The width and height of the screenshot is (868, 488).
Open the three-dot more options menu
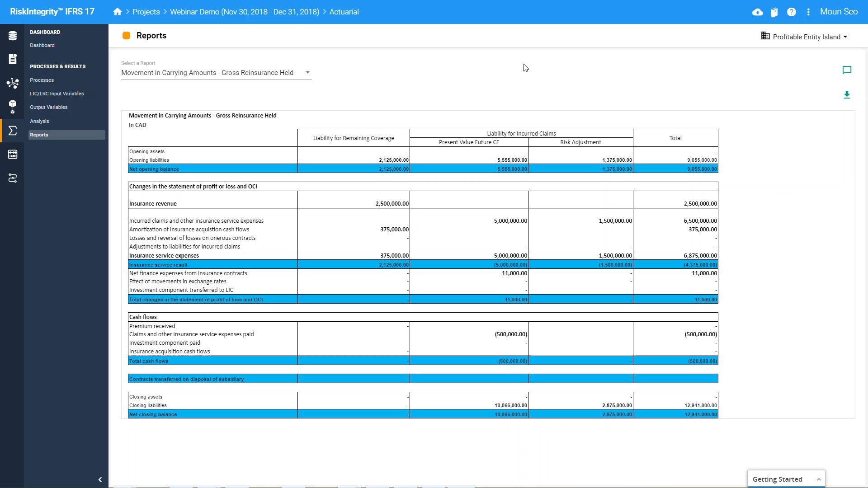click(x=808, y=12)
